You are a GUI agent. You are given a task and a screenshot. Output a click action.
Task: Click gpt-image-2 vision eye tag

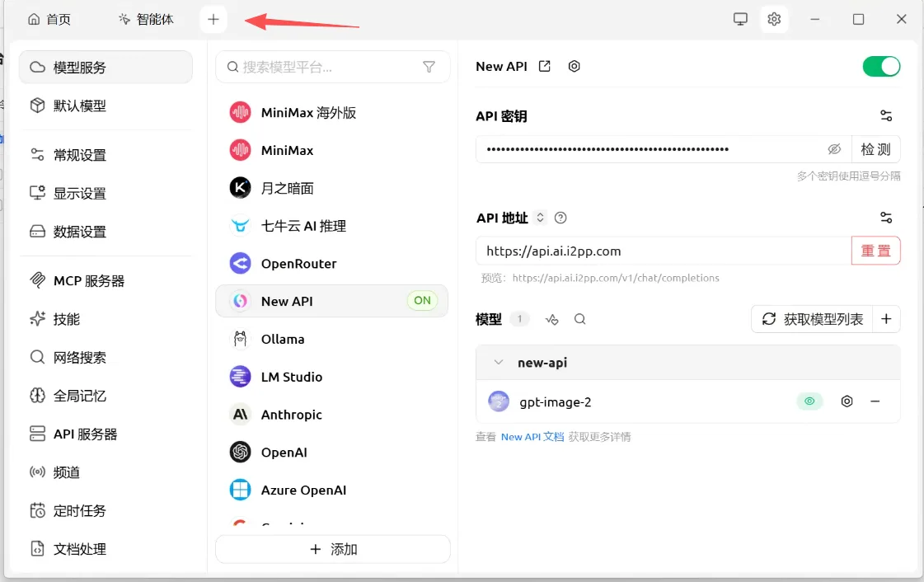pyautogui.click(x=809, y=401)
